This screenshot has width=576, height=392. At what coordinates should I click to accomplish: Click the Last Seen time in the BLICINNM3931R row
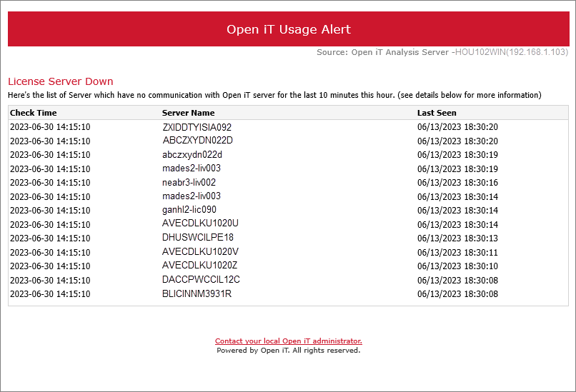coord(457,294)
